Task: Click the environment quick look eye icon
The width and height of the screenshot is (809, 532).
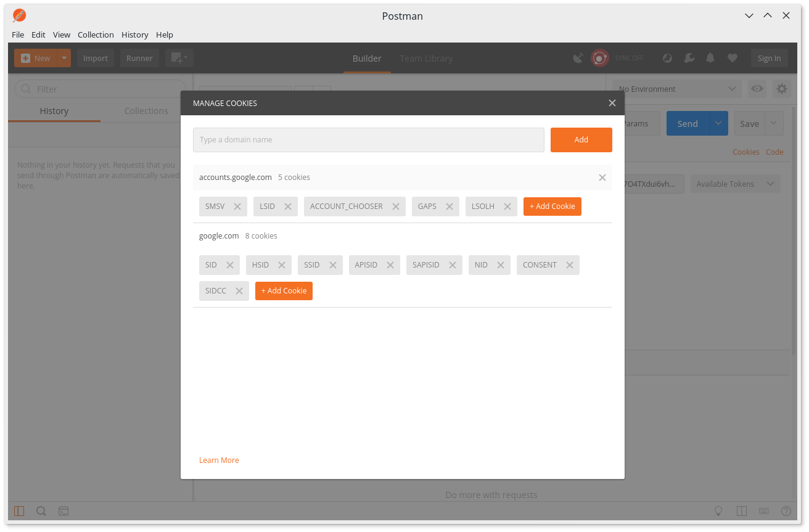Action: coord(757,89)
